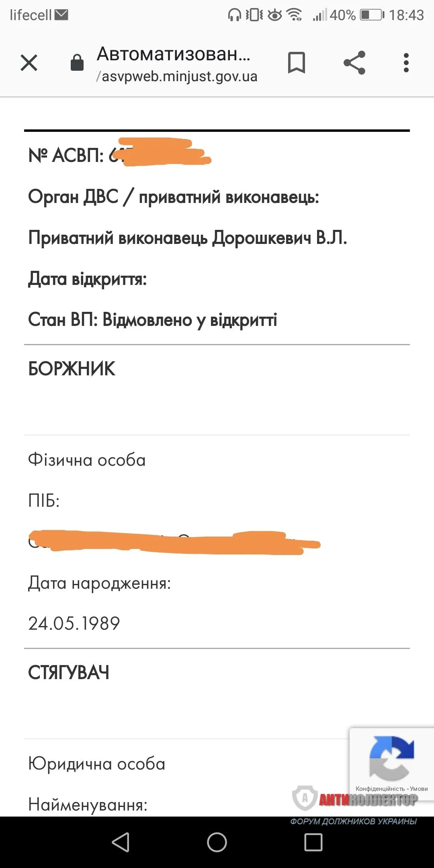Tap the secure connection padlock icon

(77, 63)
